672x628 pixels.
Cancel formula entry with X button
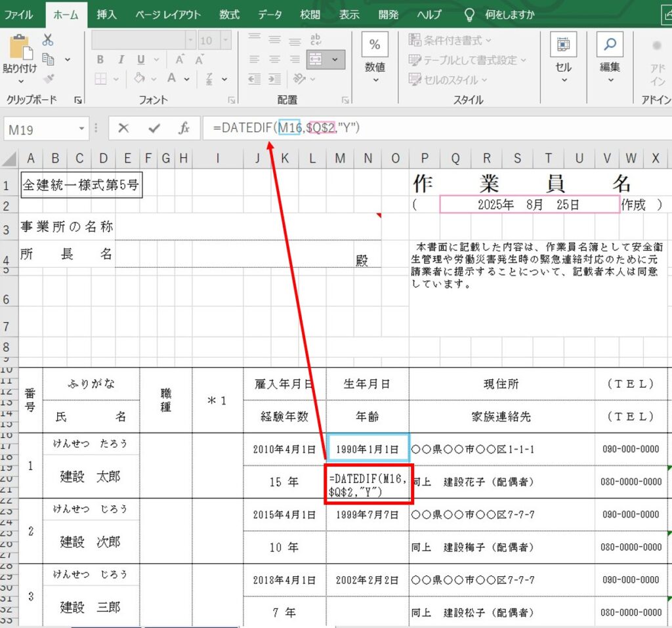point(123,128)
